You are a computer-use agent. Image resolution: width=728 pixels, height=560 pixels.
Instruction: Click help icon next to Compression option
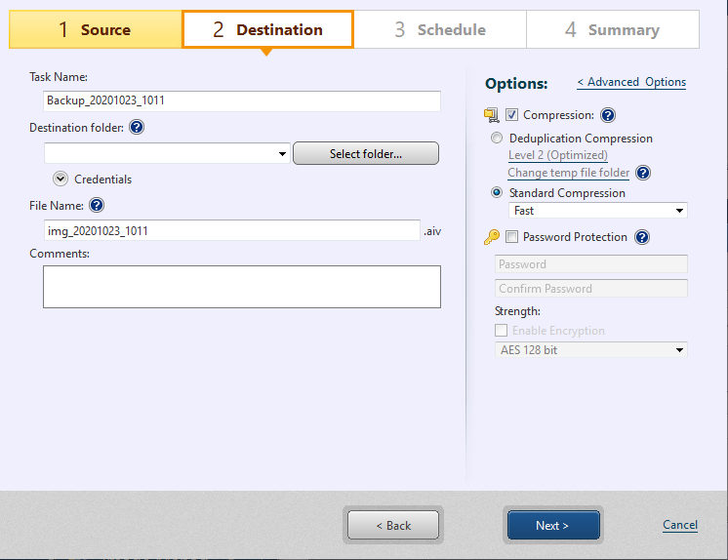point(608,115)
